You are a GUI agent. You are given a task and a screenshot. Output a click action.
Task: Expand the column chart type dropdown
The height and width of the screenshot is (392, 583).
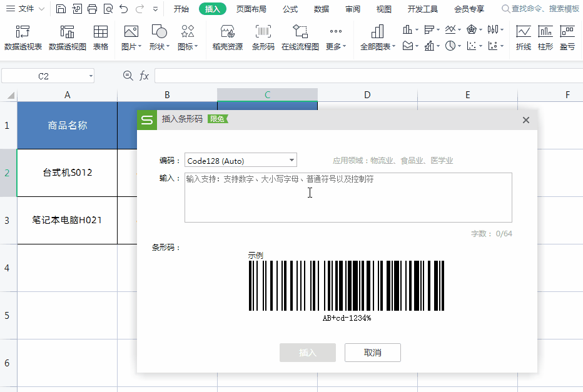click(x=417, y=29)
